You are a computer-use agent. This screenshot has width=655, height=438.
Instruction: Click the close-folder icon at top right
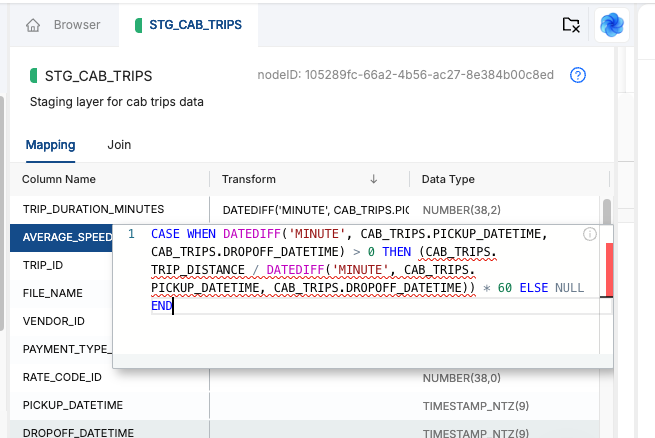(x=571, y=25)
